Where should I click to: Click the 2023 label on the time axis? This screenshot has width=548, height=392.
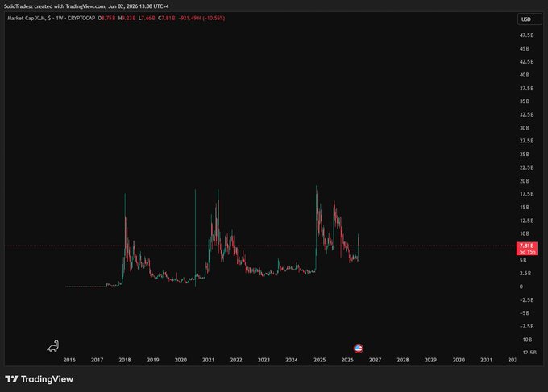point(264,360)
